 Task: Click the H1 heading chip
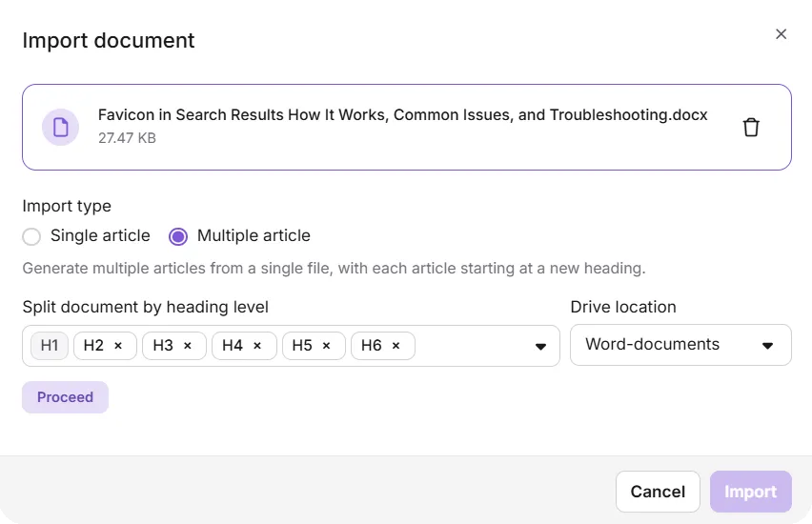[50, 346]
